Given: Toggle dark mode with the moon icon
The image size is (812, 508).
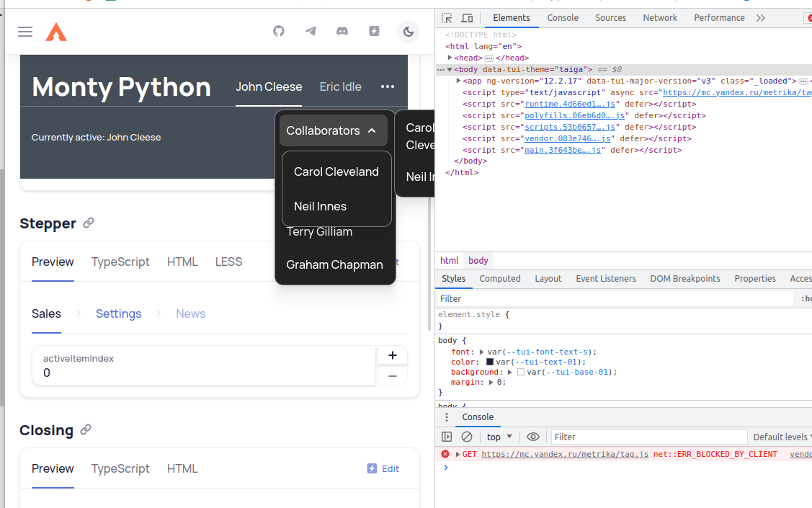Looking at the screenshot, I should (x=409, y=32).
